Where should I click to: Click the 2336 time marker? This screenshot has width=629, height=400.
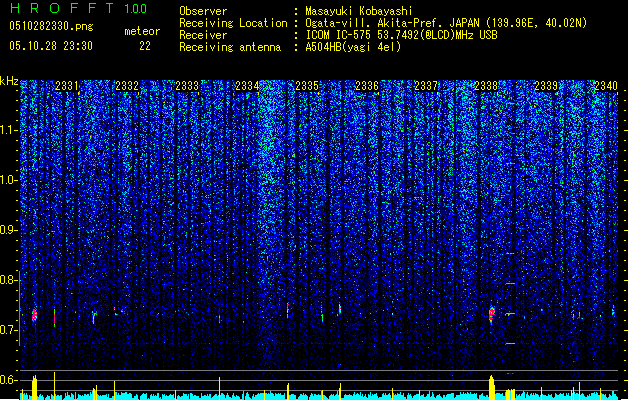tap(367, 86)
